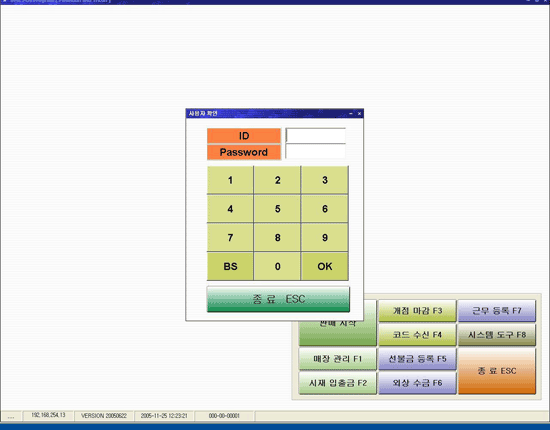Tap keypad number 5

tap(277, 209)
